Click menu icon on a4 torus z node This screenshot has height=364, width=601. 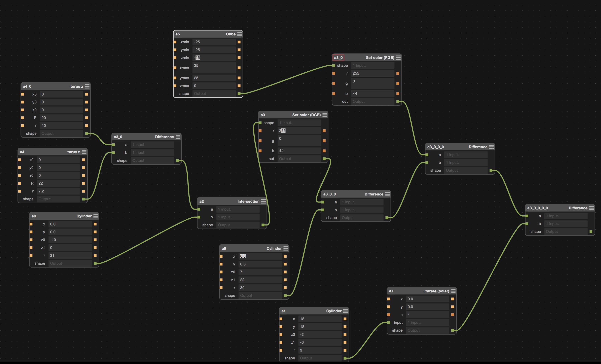84,152
